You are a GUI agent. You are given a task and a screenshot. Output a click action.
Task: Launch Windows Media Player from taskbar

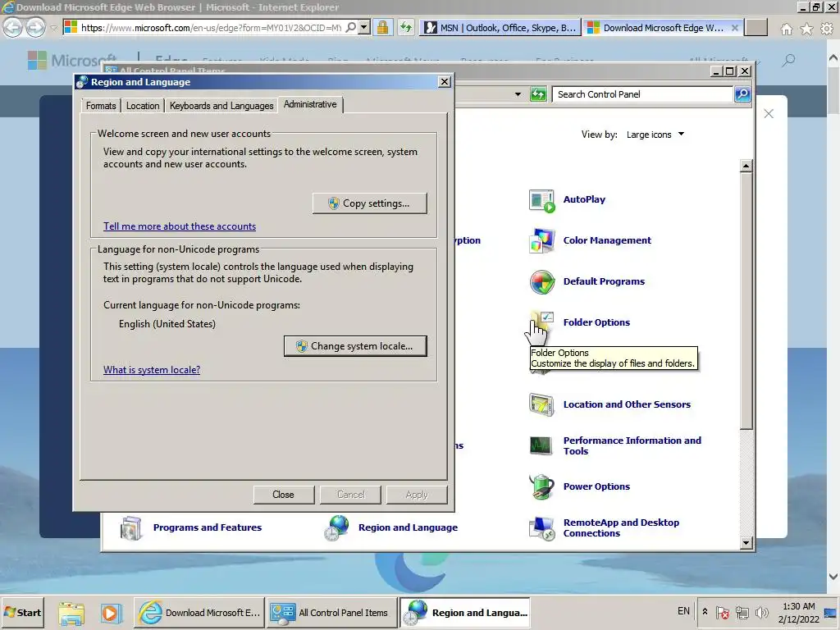(x=110, y=613)
